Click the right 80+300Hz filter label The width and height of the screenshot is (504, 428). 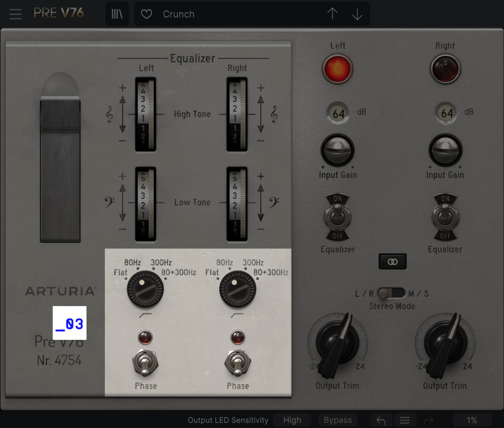coord(271,272)
